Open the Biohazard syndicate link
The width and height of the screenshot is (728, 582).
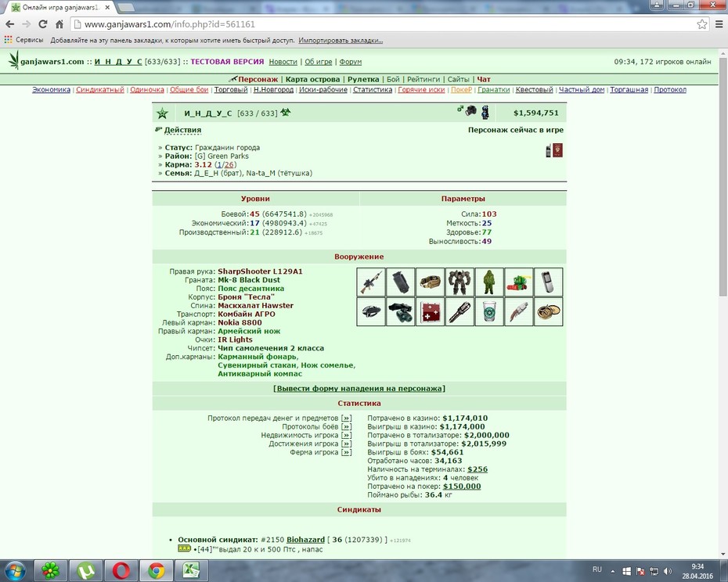(305, 540)
